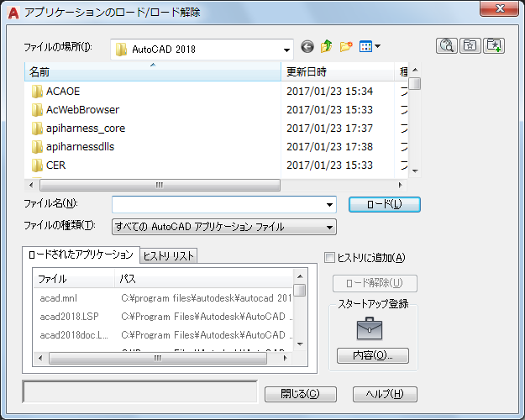The image size is (525, 420).
Task: Select acad2018.LSP in loaded applications
Action: pos(70,317)
